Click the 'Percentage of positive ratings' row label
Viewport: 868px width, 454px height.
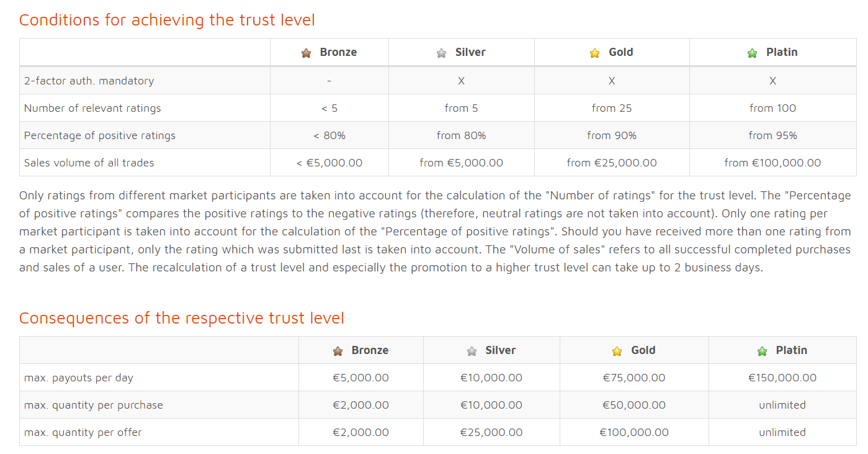(x=100, y=135)
